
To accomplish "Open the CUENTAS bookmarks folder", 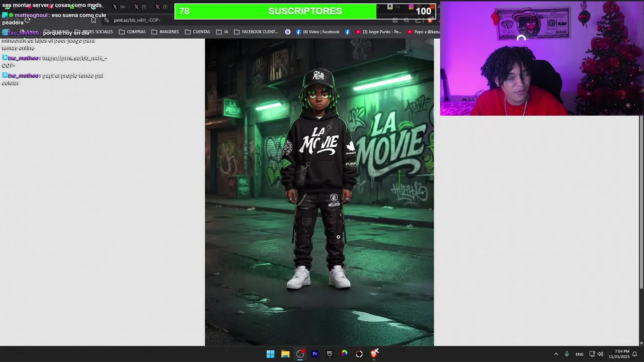I will tap(198, 32).
